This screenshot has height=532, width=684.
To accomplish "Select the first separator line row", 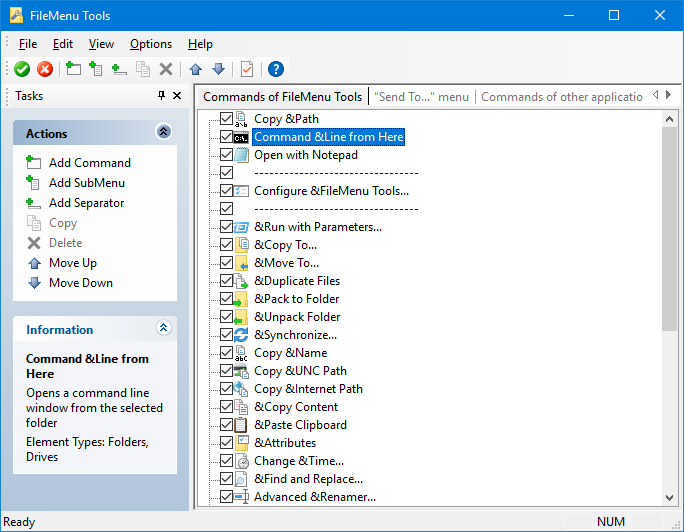I will (x=336, y=173).
